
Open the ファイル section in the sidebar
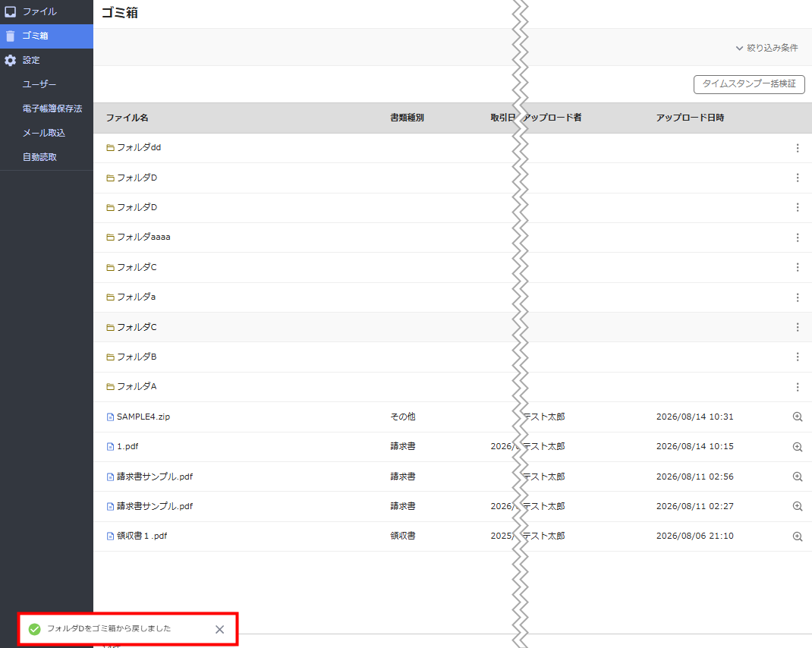coord(46,11)
